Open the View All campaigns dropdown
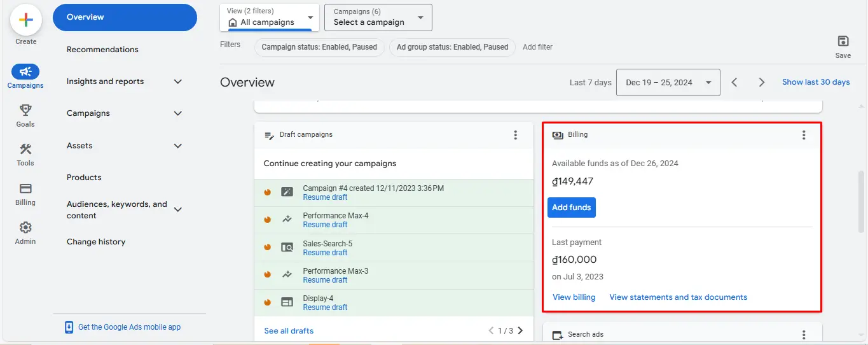Image resolution: width=868 pixels, height=345 pixels. (x=270, y=17)
